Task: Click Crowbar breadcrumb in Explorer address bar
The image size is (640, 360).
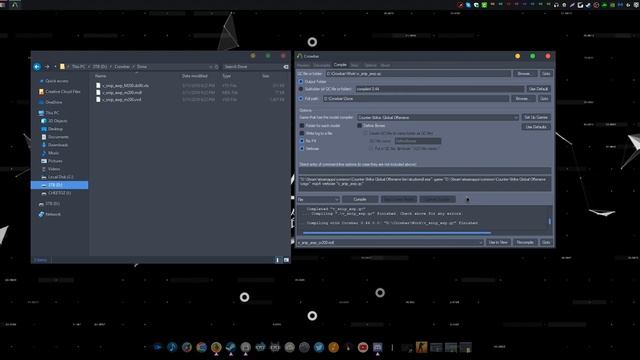Action: tap(122, 67)
